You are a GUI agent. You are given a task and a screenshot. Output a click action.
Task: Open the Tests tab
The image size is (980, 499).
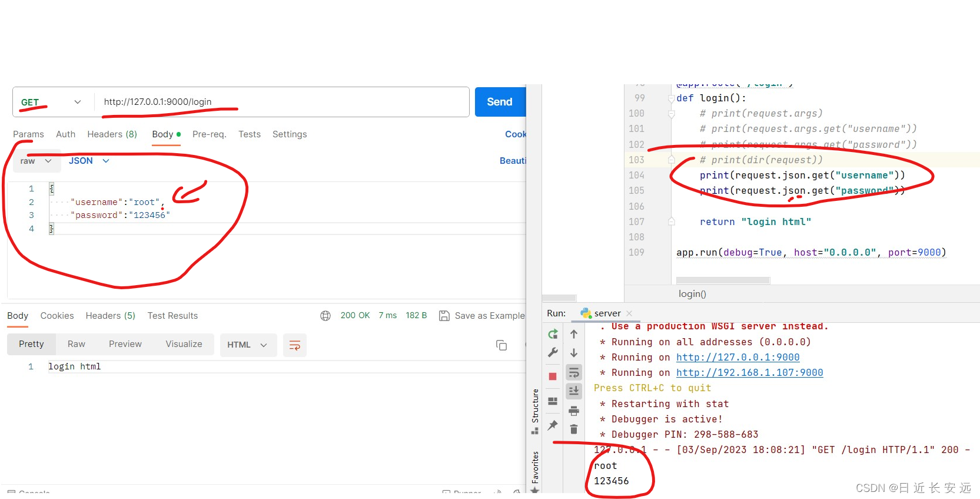pyautogui.click(x=250, y=134)
